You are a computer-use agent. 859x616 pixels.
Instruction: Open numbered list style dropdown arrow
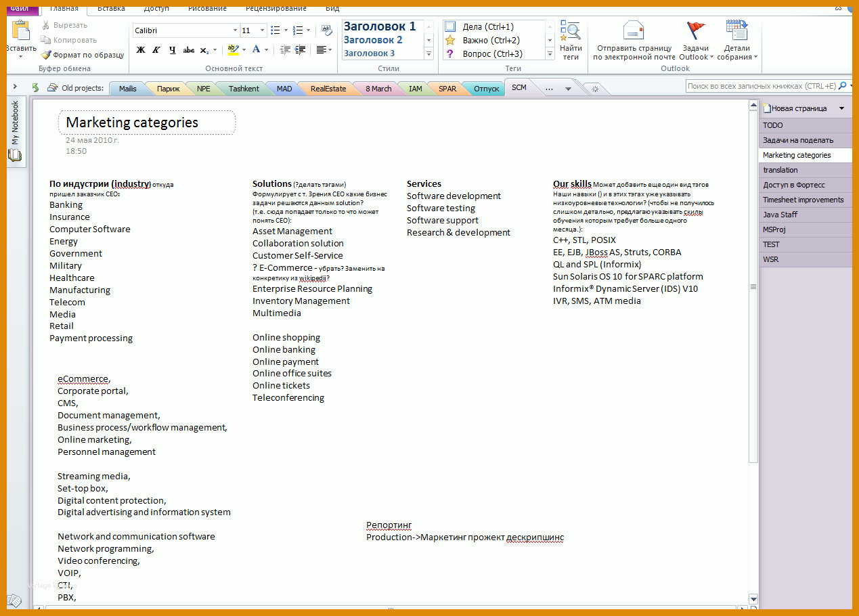click(x=309, y=30)
